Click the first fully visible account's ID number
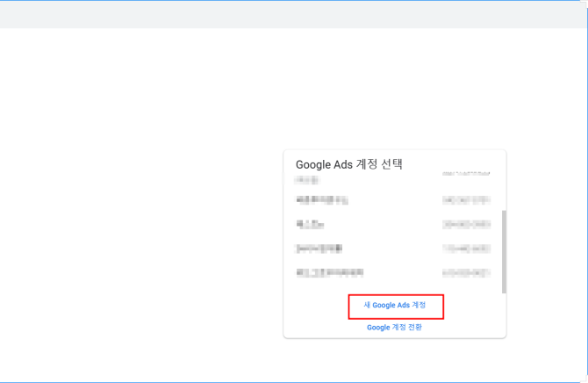 [x=466, y=200]
